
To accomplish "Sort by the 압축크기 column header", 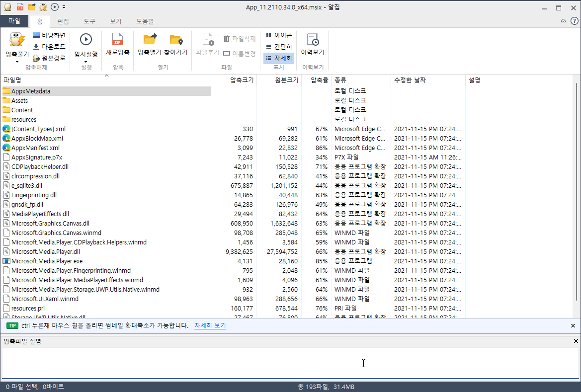I will (x=234, y=80).
